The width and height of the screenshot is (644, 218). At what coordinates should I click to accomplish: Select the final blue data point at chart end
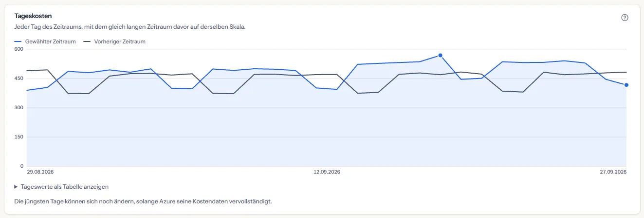point(626,85)
